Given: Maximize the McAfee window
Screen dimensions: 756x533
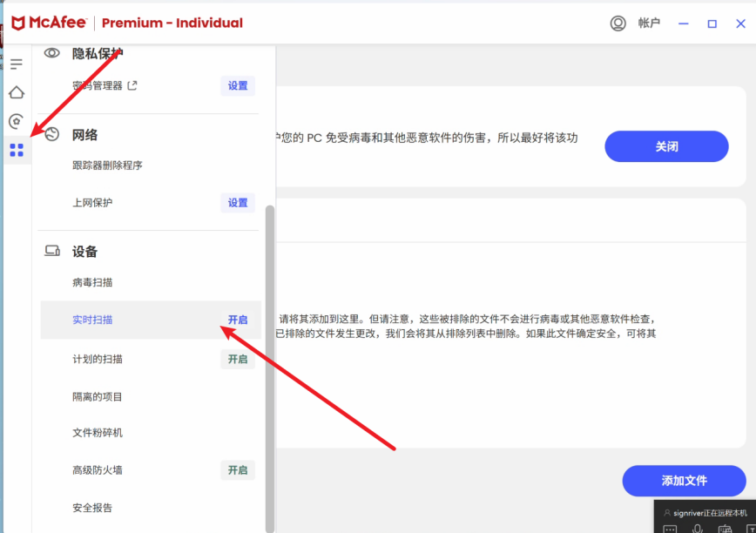Looking at the screenshot, I should (x=712, y=24).
